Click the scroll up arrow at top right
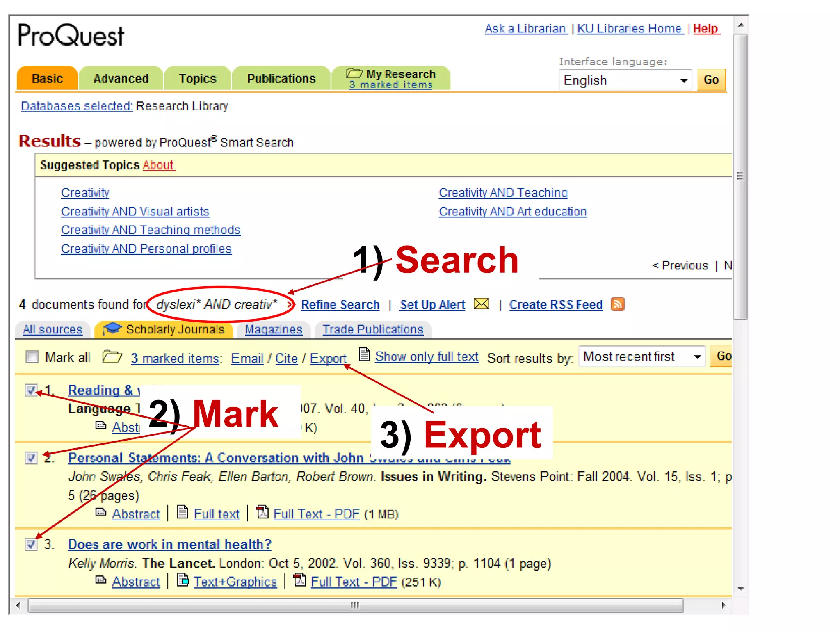Screen dimensions: 840x630 tap(740, 25)
